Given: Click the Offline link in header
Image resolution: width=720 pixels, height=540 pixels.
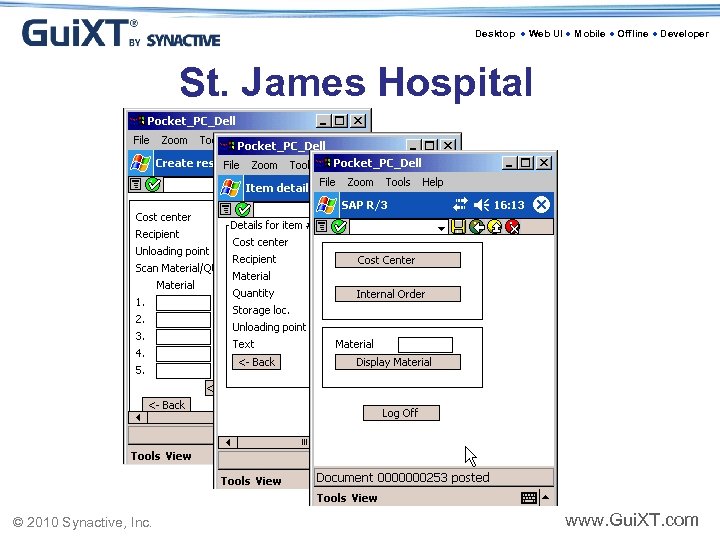Looking at the screenshot, I should 632,34.
